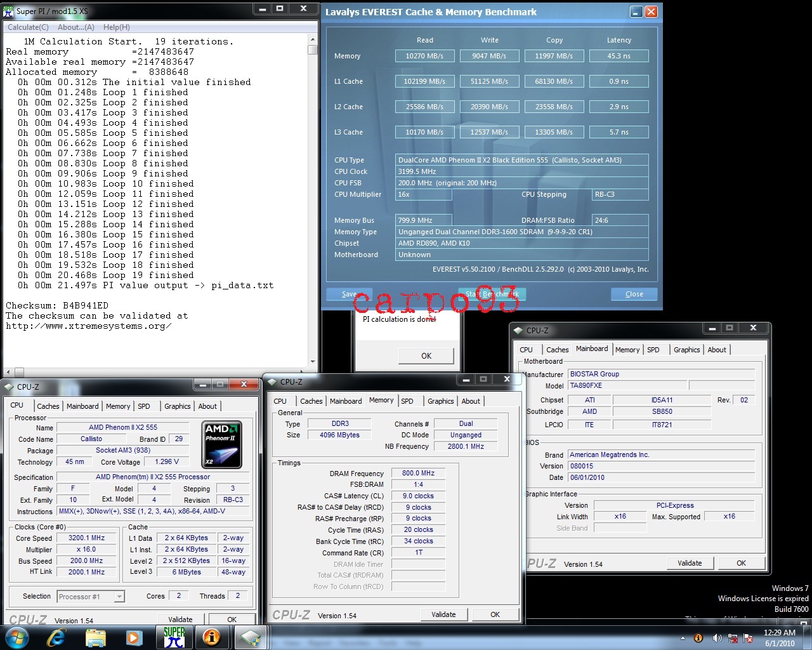Click the CPU Clock field '3199.5 MHz'
This screenshot has width=812, height=650.
(522, 171)
